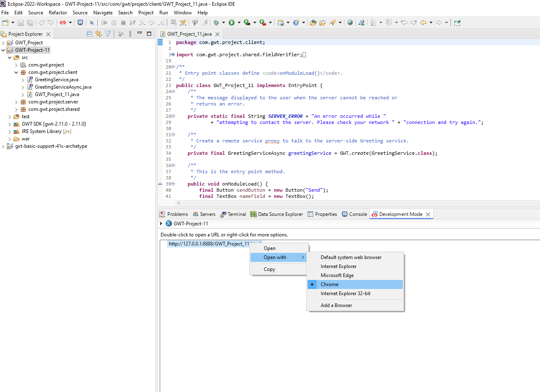Open the Refactor menu
The image size is (540, 392).
[58, 13]
